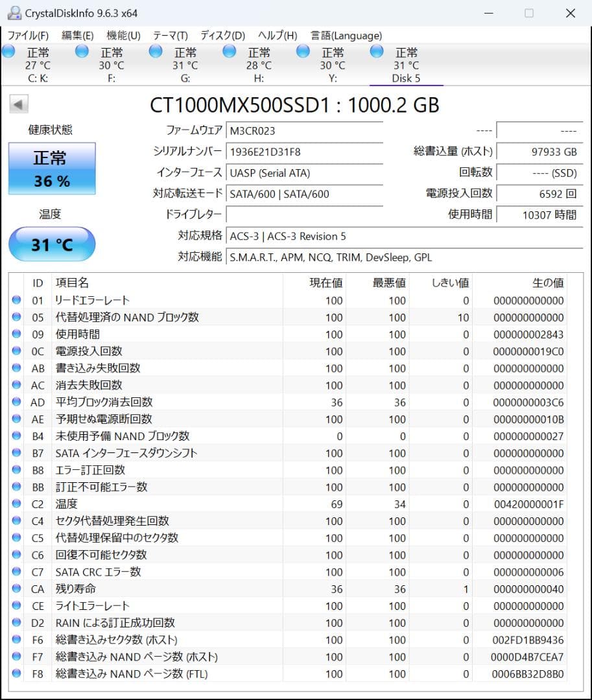Open the ヘルプ(H) menu
The height and width of the screenshot is (700, 592).
coord(278,35)
